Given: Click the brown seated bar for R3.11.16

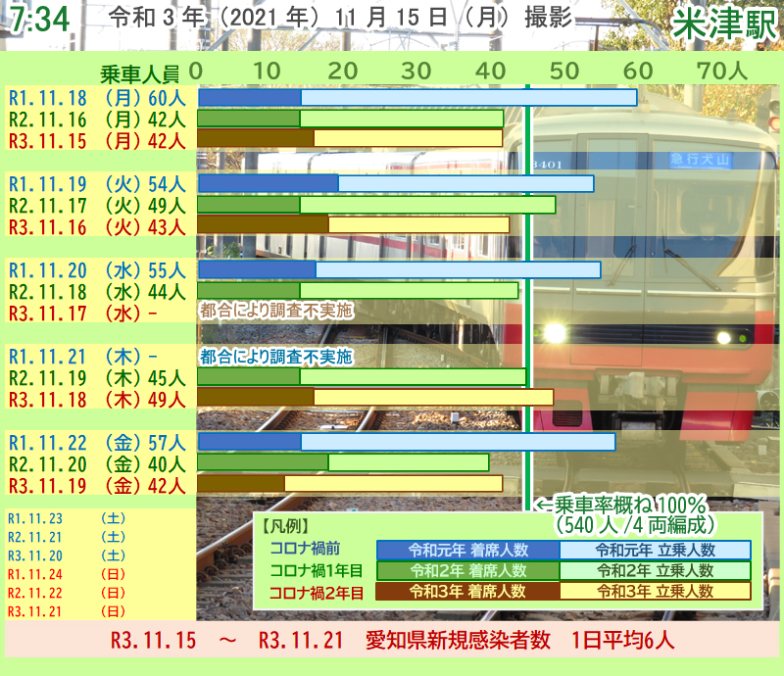Looking at the screenshot, I should [263, 224].
